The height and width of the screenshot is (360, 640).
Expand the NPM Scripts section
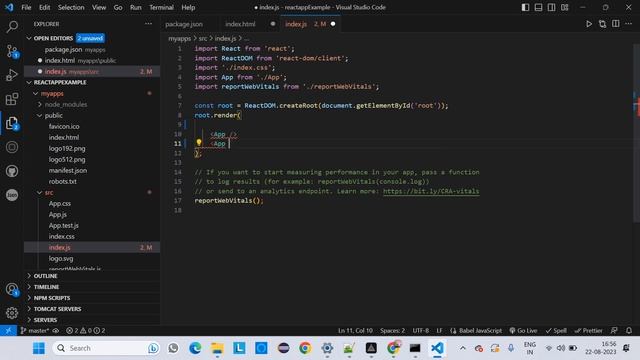(x=29, y=298)
